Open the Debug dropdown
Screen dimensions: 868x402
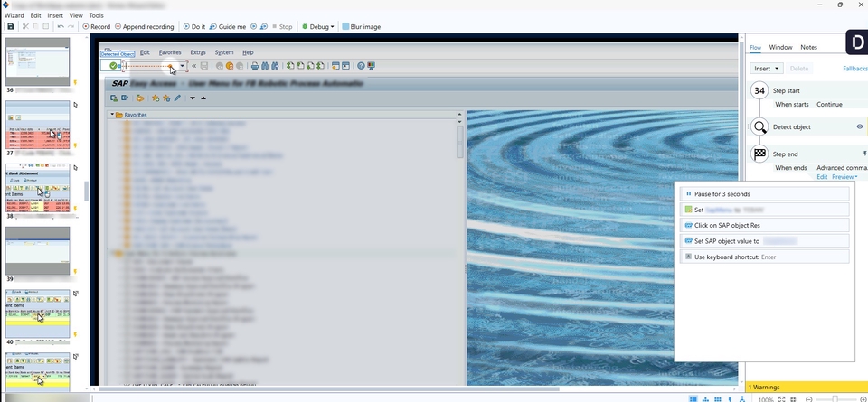coord(318,27)
